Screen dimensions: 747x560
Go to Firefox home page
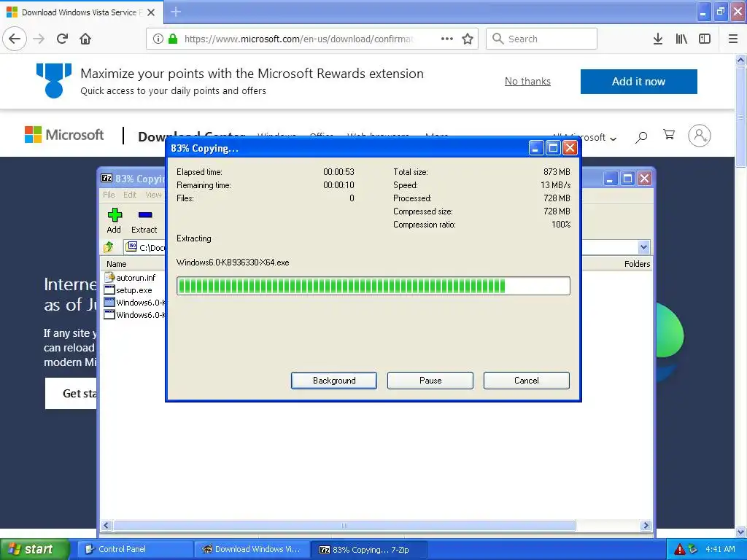tap(85, 39)
